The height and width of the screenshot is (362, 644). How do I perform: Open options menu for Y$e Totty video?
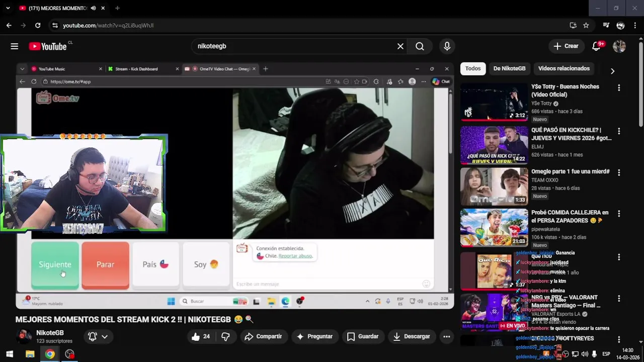(x=619, y=87)
